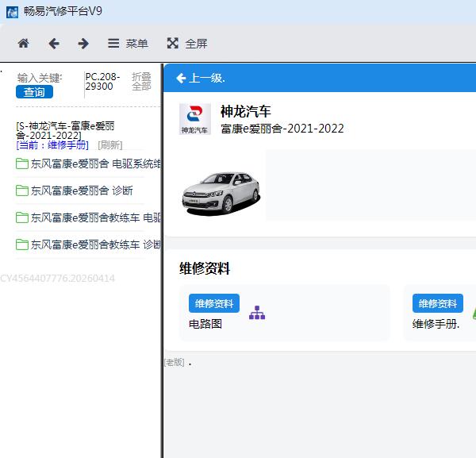Click 折叠全部 to collapse all
476x458 pixels.
tap(141, 82)
